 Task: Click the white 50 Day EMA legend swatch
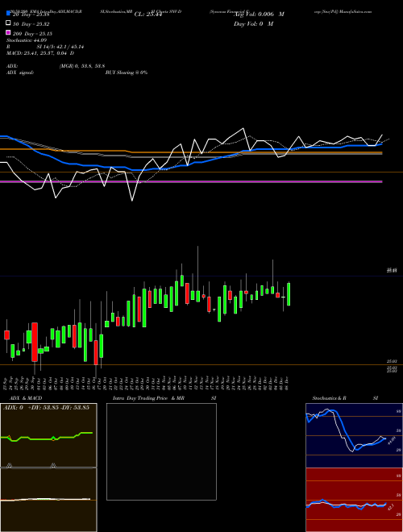tap(8, 23)
